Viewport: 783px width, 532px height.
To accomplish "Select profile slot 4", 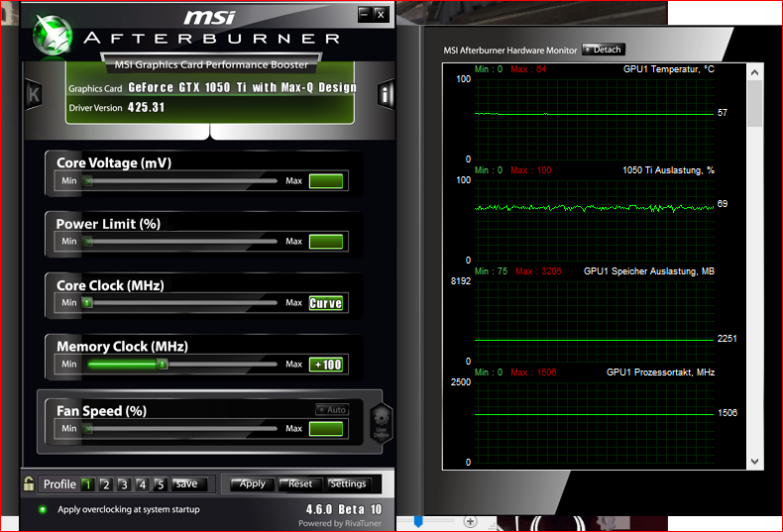I will point(142,484).
